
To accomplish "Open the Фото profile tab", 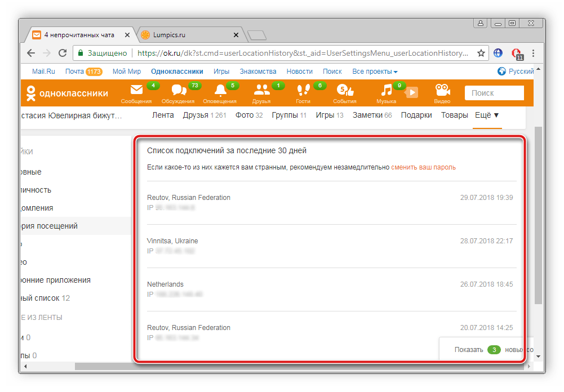I will click(249, 115).
